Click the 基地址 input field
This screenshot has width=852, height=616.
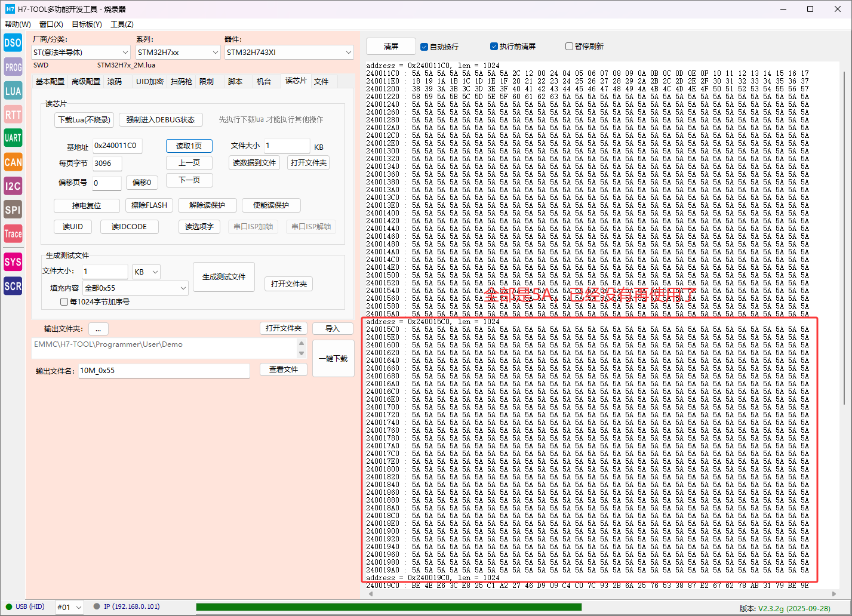[118, 146]
